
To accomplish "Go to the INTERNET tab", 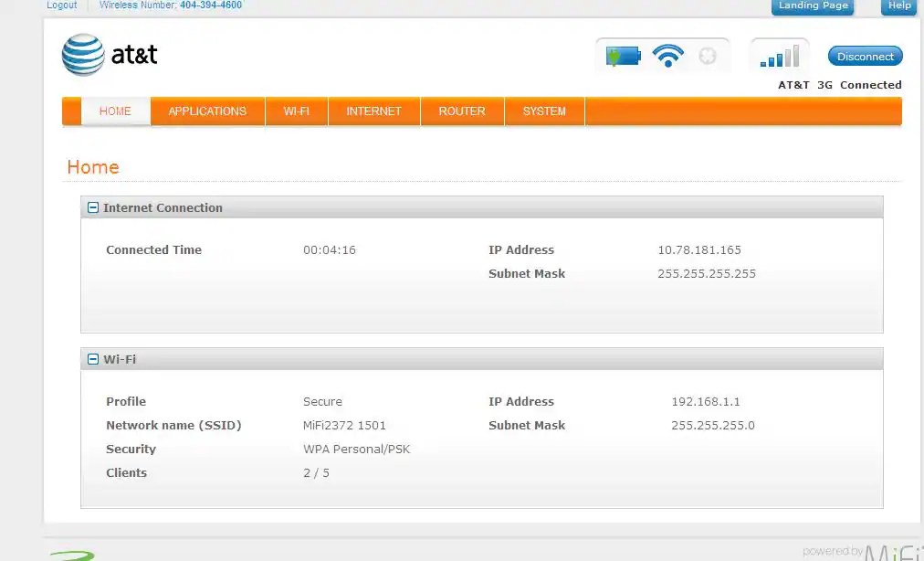I will pos(374,111).
